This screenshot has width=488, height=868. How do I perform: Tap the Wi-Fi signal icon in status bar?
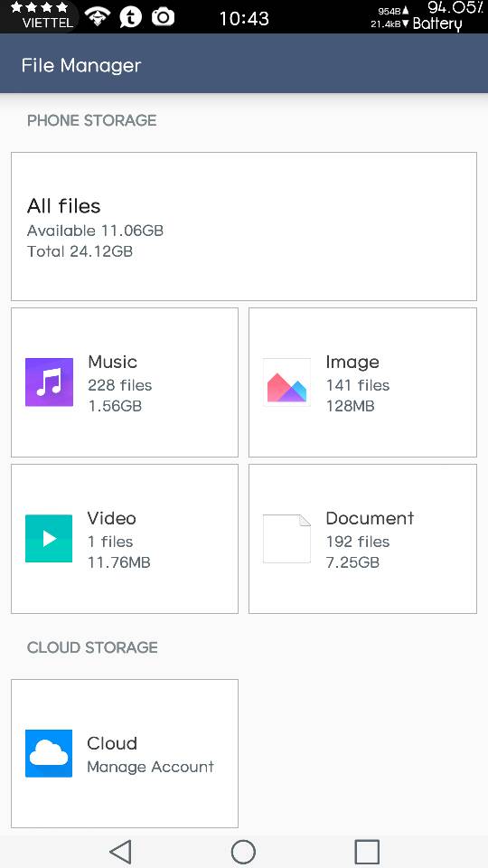coord(98,16)
